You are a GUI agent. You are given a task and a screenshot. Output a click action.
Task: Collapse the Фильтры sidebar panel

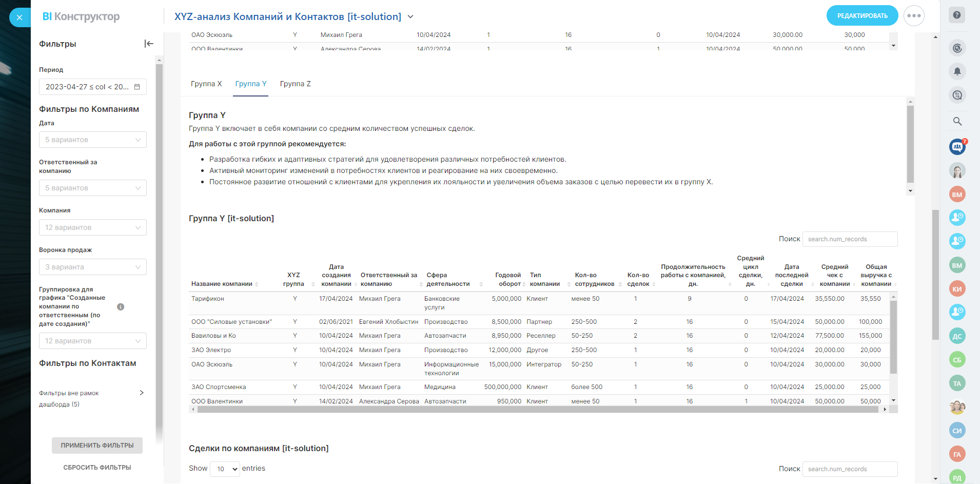pyautogui.click(x=149, y=44)
